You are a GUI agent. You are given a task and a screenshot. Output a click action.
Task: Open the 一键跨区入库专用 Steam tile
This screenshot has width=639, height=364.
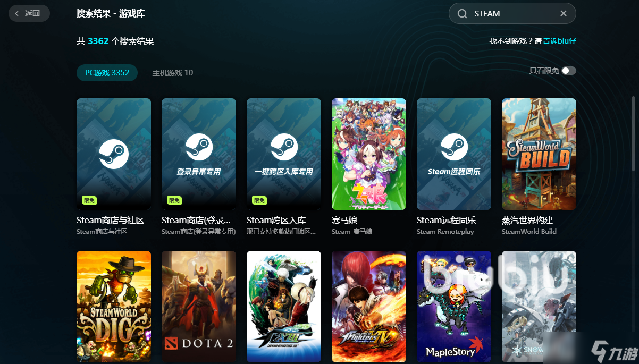pyautogui.click(x=284, y=154)
